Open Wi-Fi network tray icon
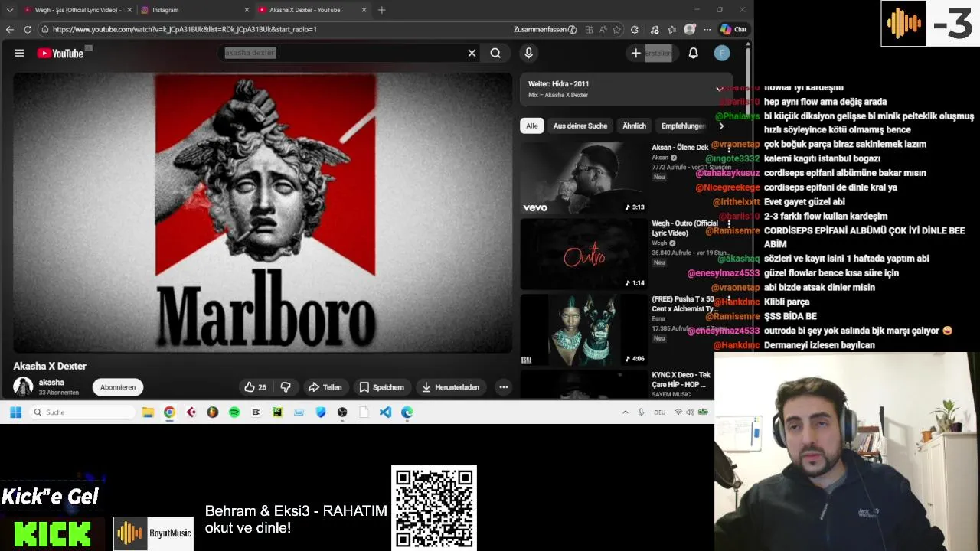Viewport: 980px width, 551px height. [x=678, y=412]
